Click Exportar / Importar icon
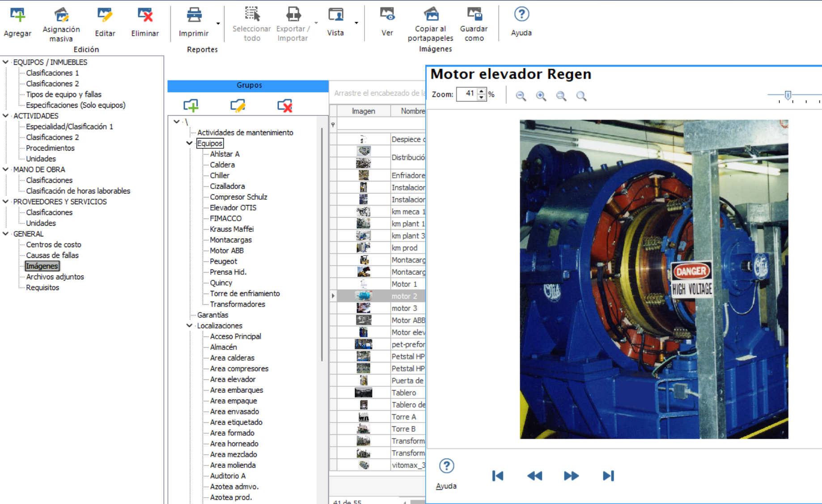 tap(293, 14)
